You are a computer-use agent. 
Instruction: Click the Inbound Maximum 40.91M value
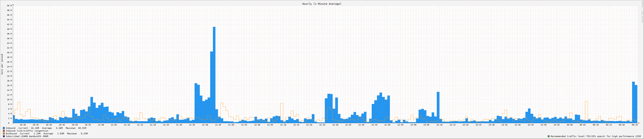(82, 128)
